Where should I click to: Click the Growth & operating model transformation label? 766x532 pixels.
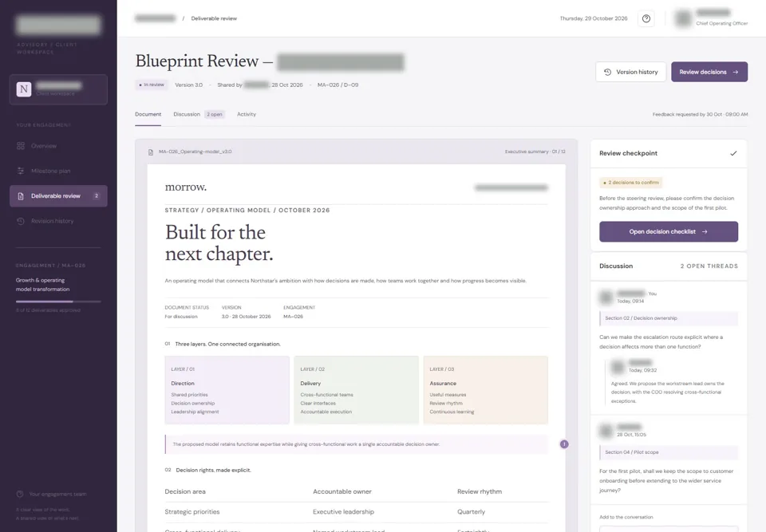click(42, 285)
